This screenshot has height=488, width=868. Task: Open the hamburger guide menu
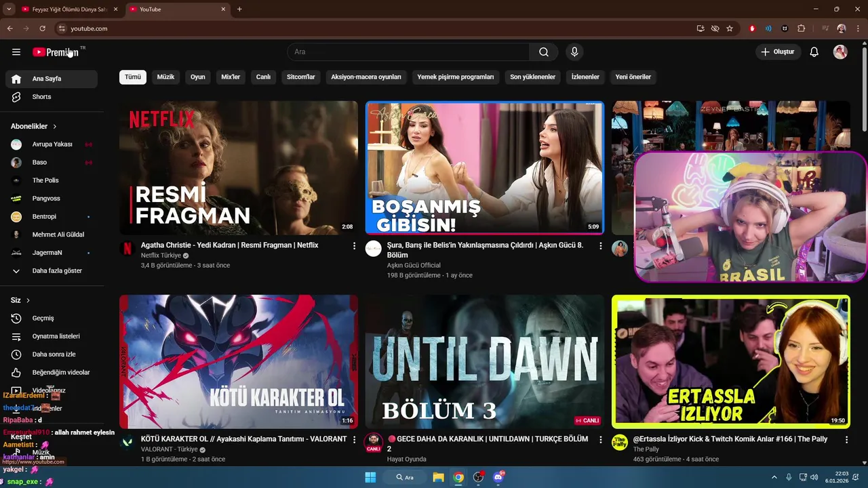pos(16,52)
